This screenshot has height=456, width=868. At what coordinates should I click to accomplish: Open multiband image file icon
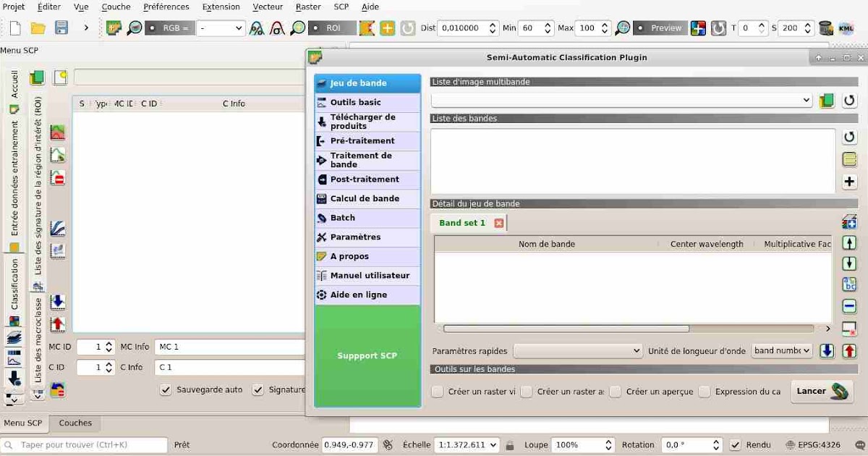click(x=827, y=101)
